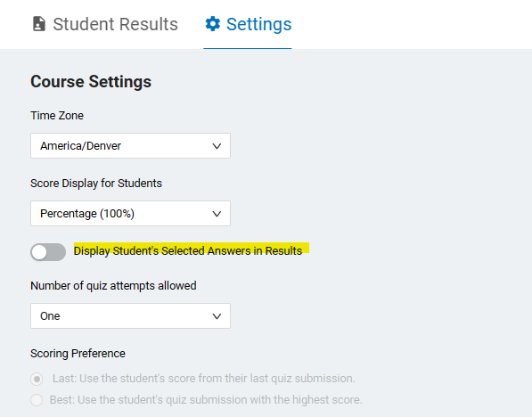Open the Student Results tab

[x=105, y=24]
